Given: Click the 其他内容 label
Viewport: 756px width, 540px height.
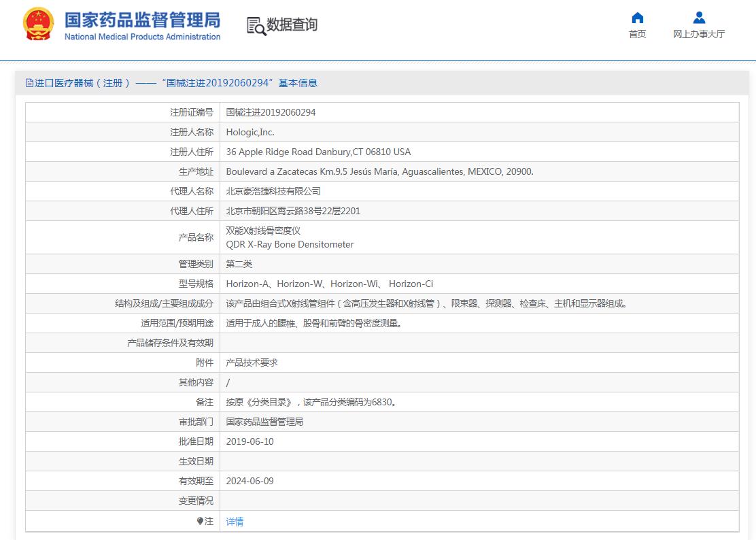Looking at the screenshot, I should coord(196,382).
